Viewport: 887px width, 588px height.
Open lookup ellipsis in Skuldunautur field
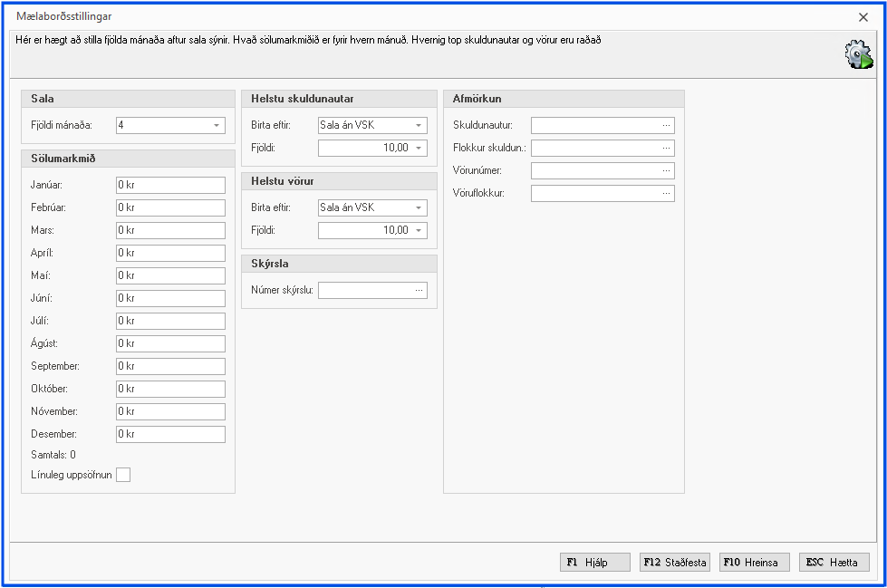click(x=667, y=125)
